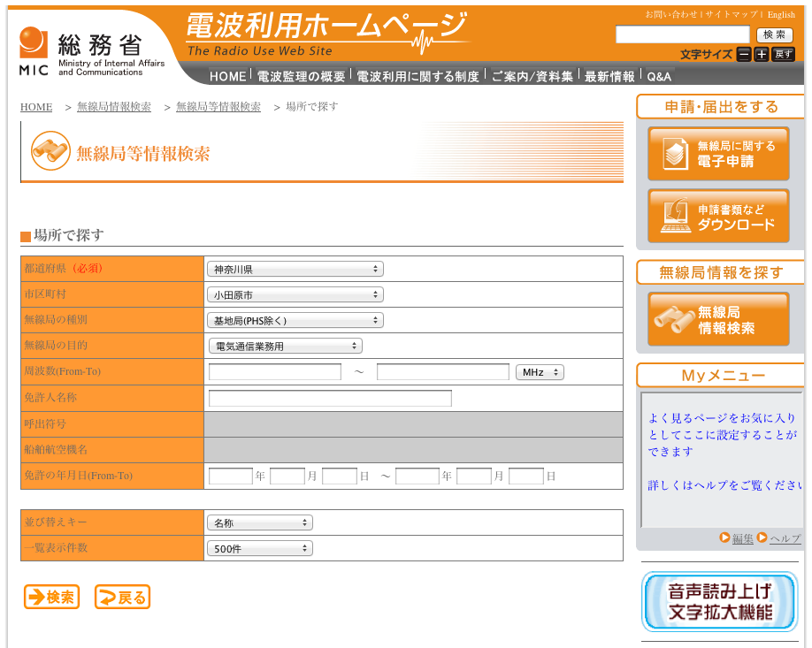Focus the 免許人名称 input field

coord(330,398)
